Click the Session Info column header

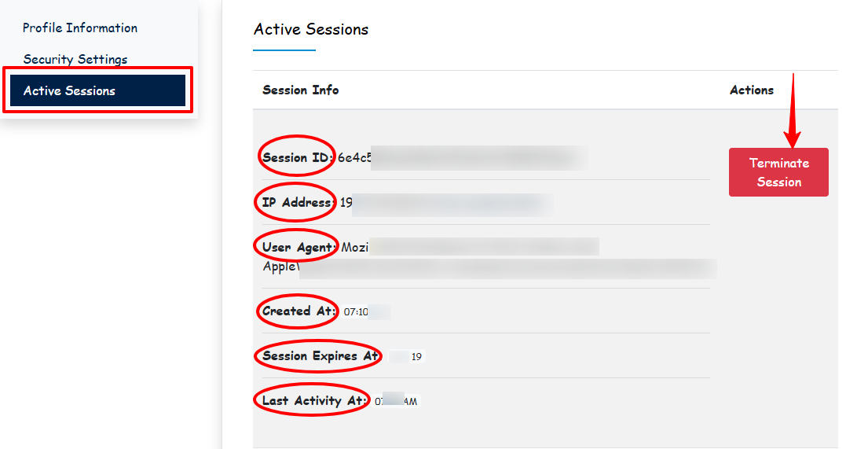[301, 90]
